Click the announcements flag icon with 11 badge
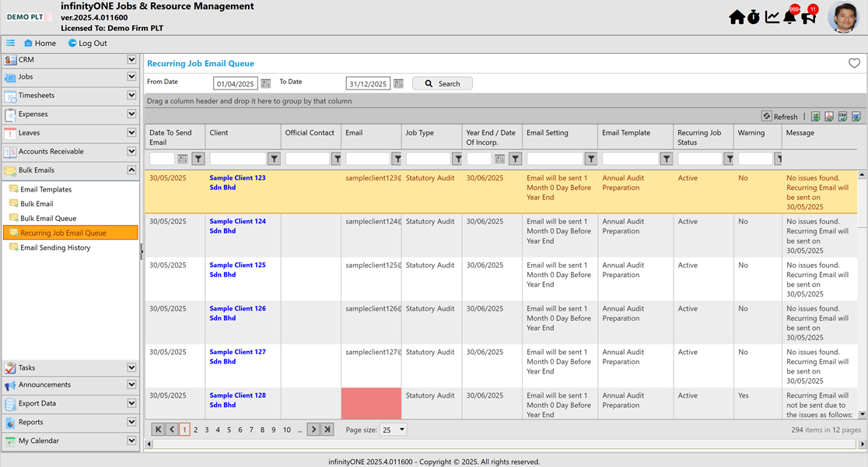Viewport: 868px width, 467px height. coord(809,16)
